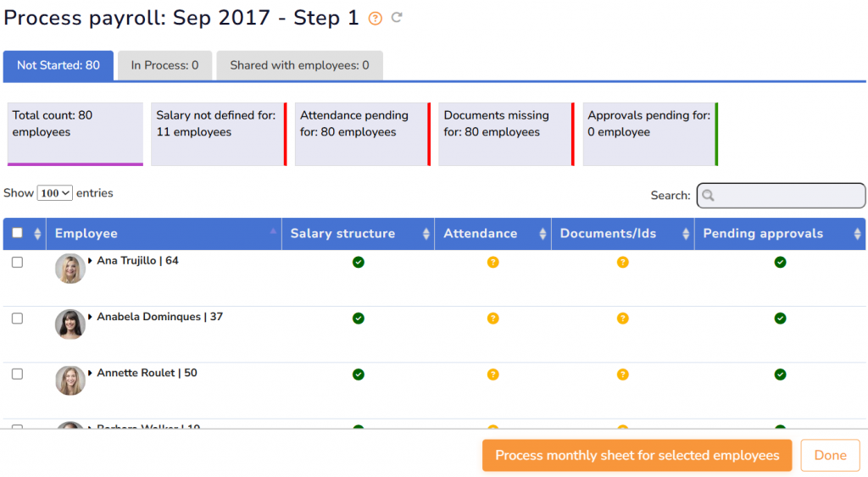The image size is (868, 477).
Task: Click Annette Roulet's documents status icon
Action: click(x=622, y=374)
